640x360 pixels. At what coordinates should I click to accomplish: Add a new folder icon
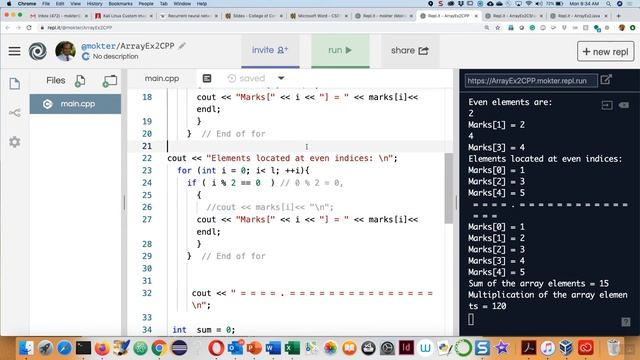(x=109, y=81)
